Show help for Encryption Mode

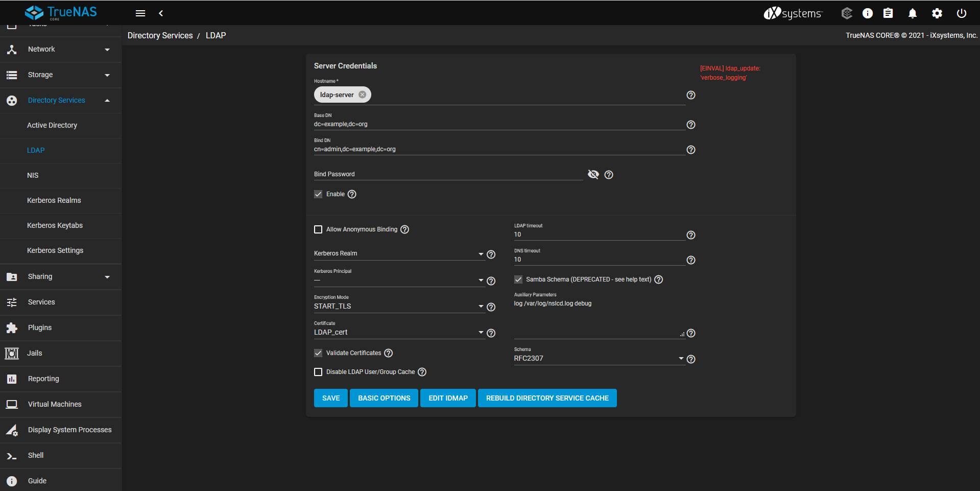[491, 307]
